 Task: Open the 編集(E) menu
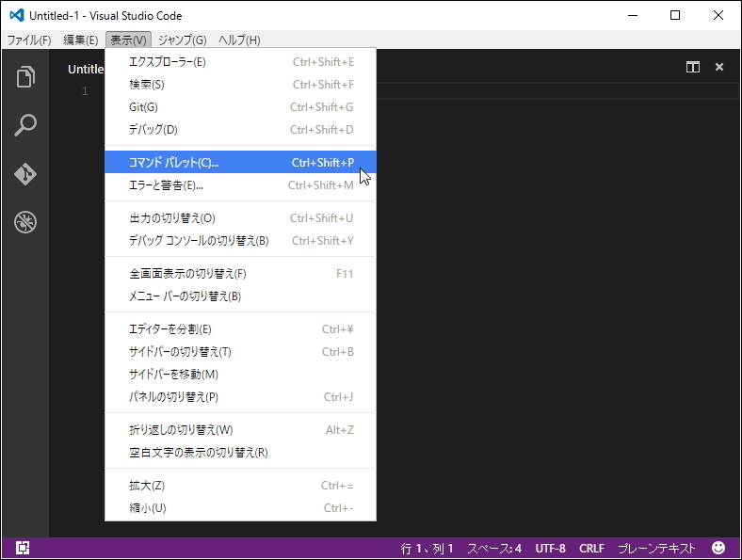80,40
